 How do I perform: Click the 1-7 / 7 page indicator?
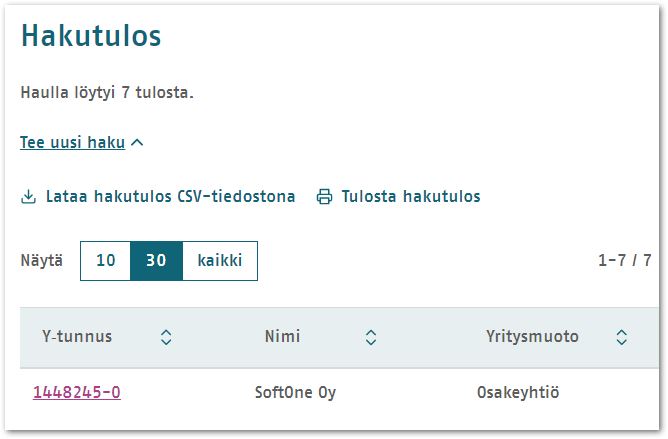625,260
